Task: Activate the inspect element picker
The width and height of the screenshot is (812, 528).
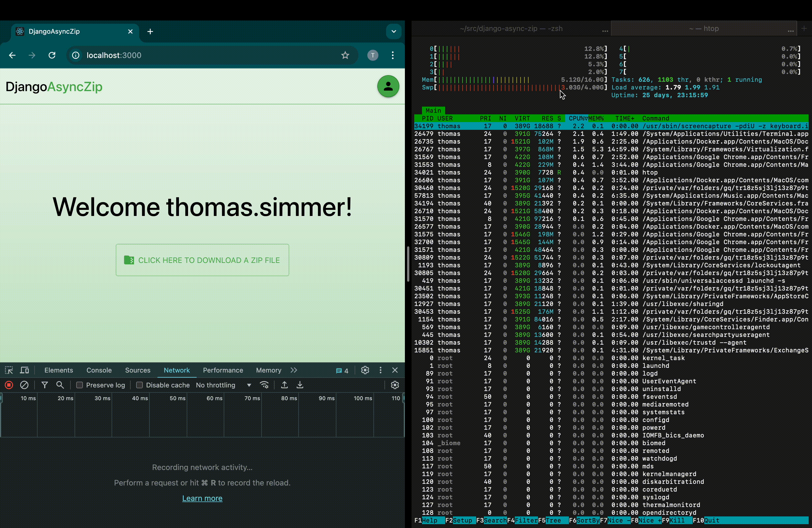Action: (x=9, y=370)
